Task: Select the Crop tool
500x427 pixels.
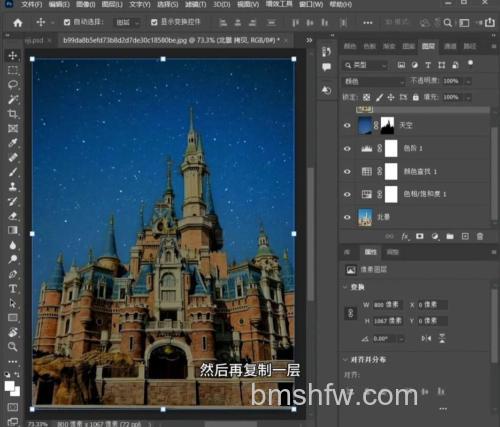Action: click(13, 114)
